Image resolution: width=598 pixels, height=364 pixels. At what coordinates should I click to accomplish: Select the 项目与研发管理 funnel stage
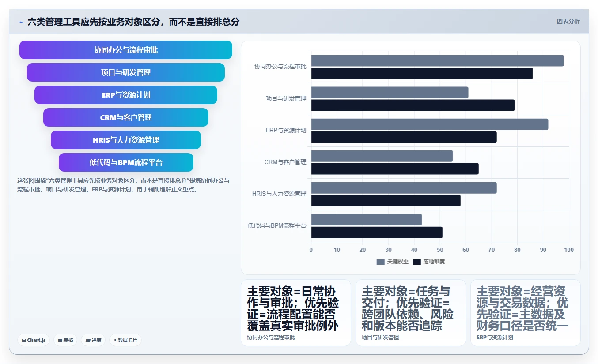tap(126, 72)
